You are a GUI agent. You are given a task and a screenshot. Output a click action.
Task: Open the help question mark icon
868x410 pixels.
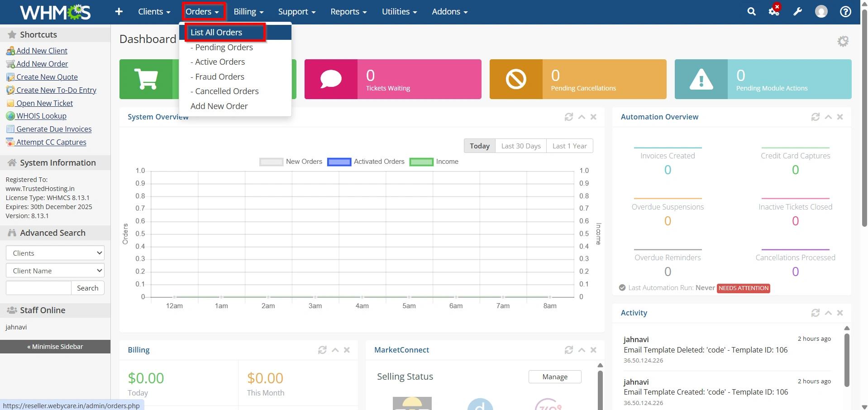(x=845, y=12)
